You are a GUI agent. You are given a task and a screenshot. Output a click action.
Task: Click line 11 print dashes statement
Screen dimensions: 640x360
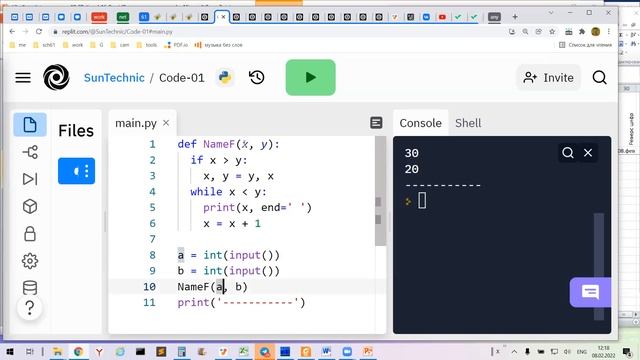point(241,302)
